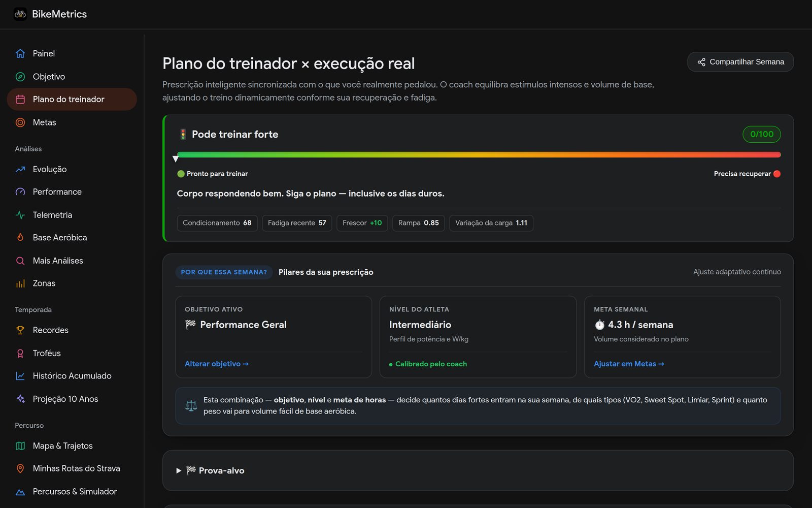This screenshot has width=812, height=508.
Task: Click the POR QUE ESSA SEMANA? badge
Action: 224,272
